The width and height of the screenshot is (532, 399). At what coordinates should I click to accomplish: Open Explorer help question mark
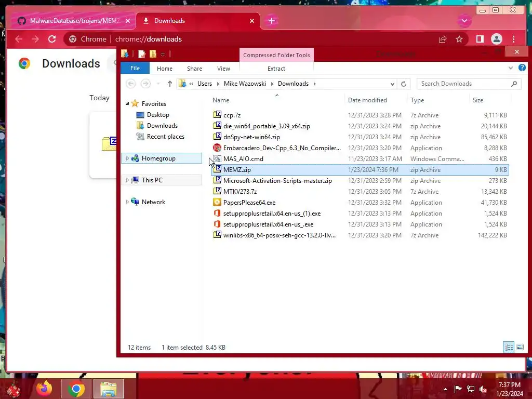522,68
